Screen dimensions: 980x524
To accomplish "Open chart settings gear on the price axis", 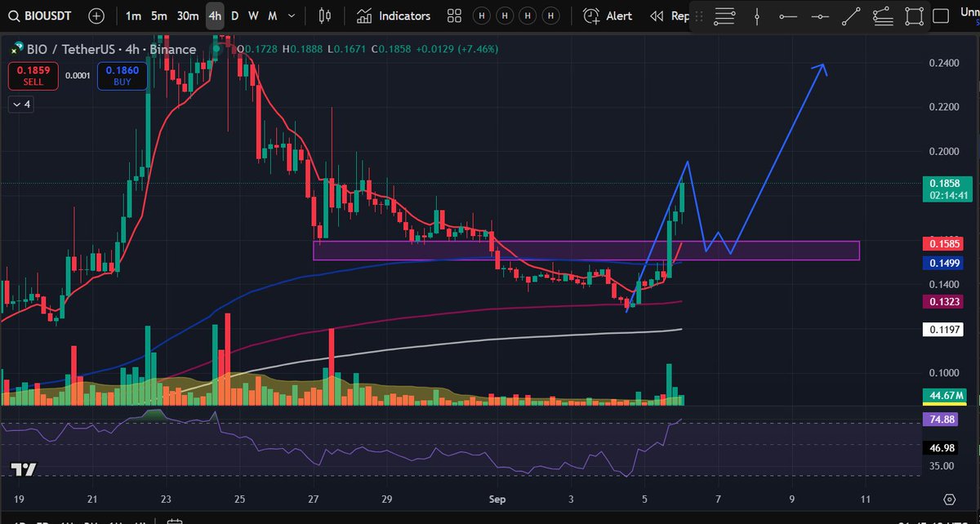I will click(x=949, y=500).
